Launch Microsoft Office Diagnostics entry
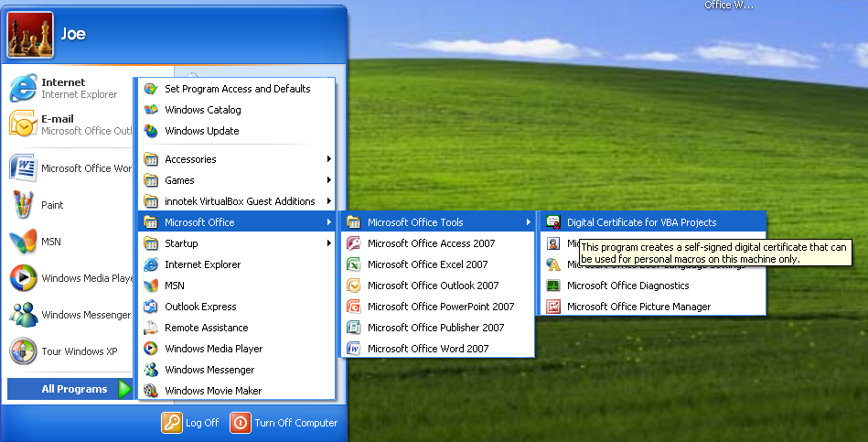 click(653, 286)
